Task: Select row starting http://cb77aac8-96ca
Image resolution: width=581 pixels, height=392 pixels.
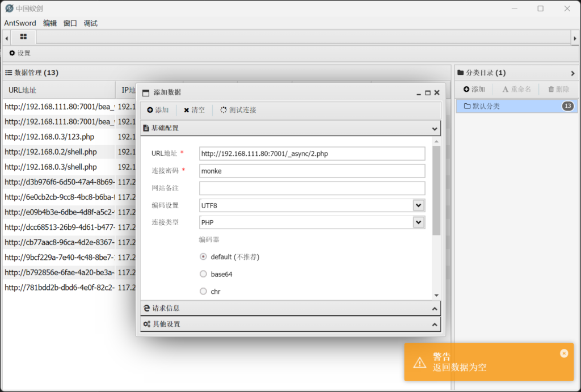Action: click(x=69, y=242)
